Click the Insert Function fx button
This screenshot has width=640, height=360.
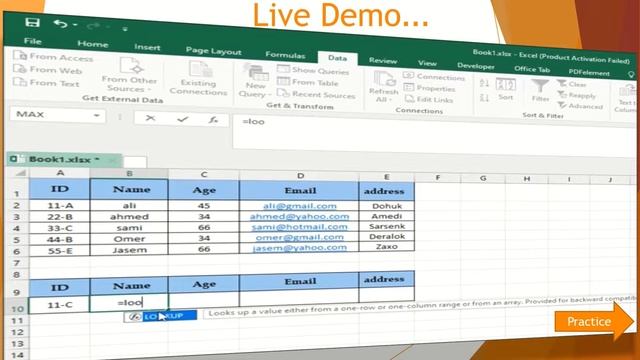(x=213, y=120)
